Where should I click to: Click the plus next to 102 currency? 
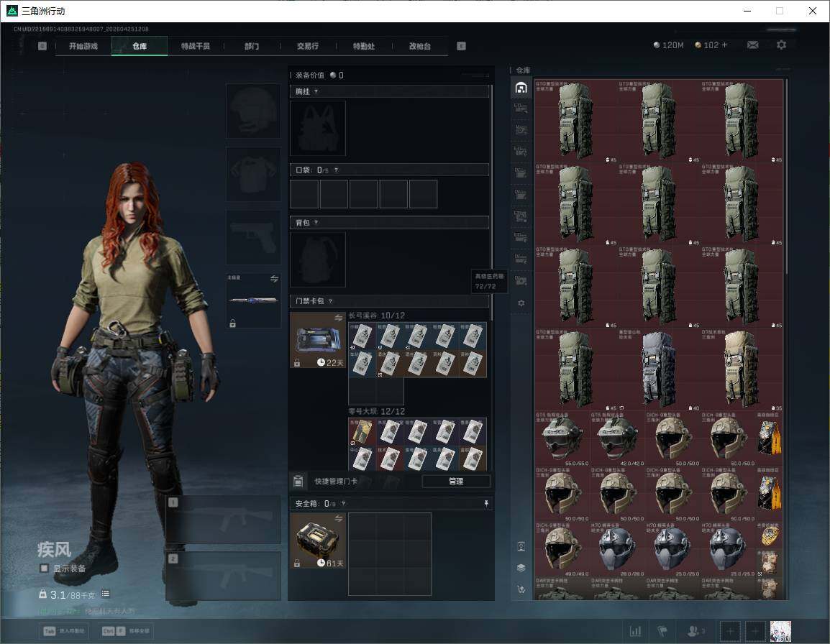tap(725, 45)
